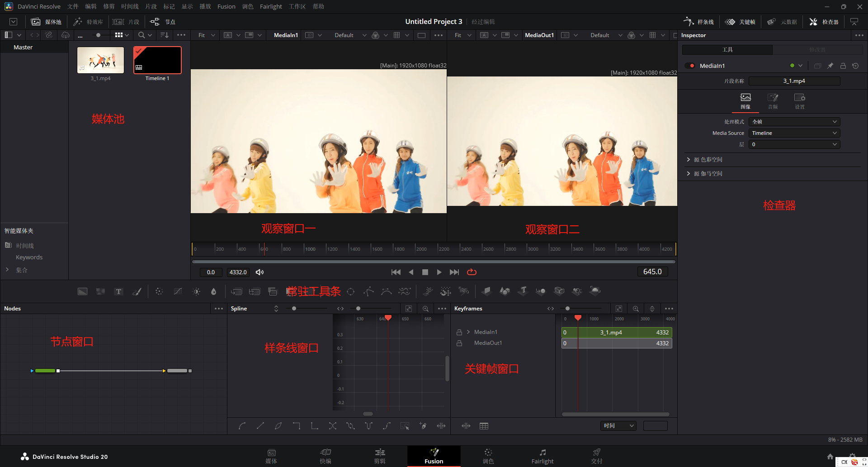Viewport: 868px width, 467px height.
Task: Open the Fusion menu in the menu bar
Action: (x=226, y=6)
